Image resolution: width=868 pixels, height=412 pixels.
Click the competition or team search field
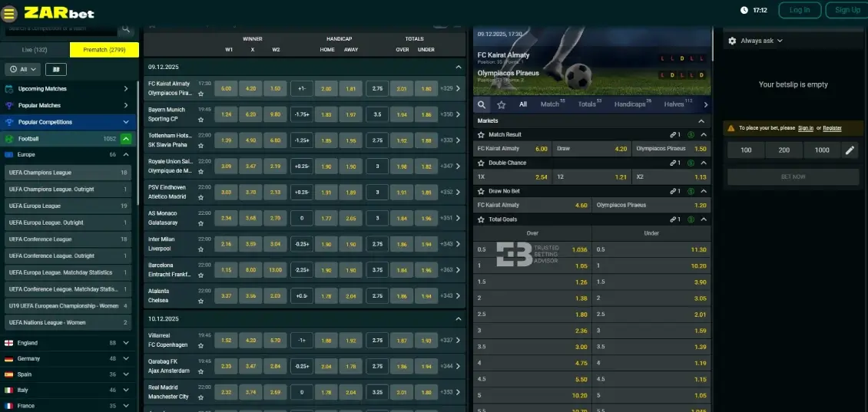60,28
